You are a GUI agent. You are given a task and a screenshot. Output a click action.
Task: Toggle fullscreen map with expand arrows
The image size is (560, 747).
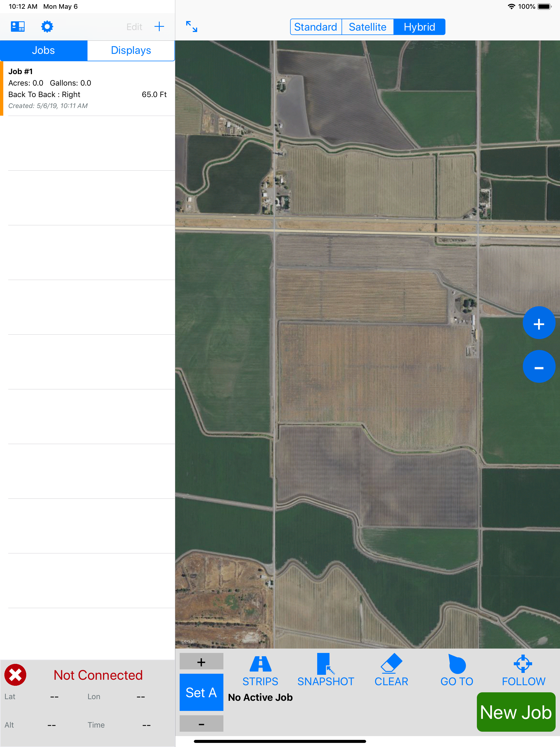tap(191, 26)
